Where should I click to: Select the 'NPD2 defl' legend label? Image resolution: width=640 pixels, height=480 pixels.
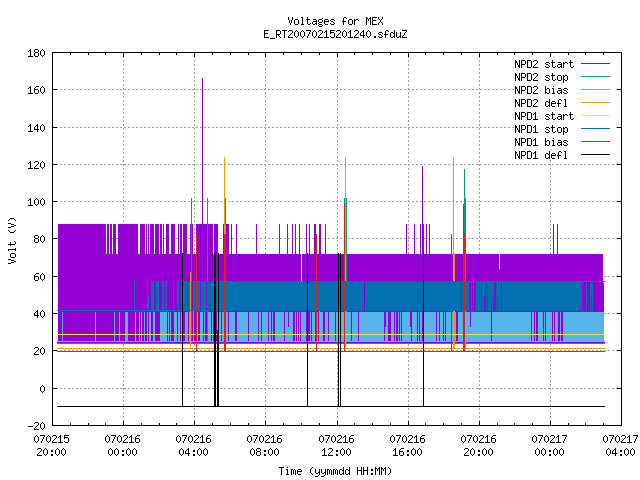[x=541, y=103]
